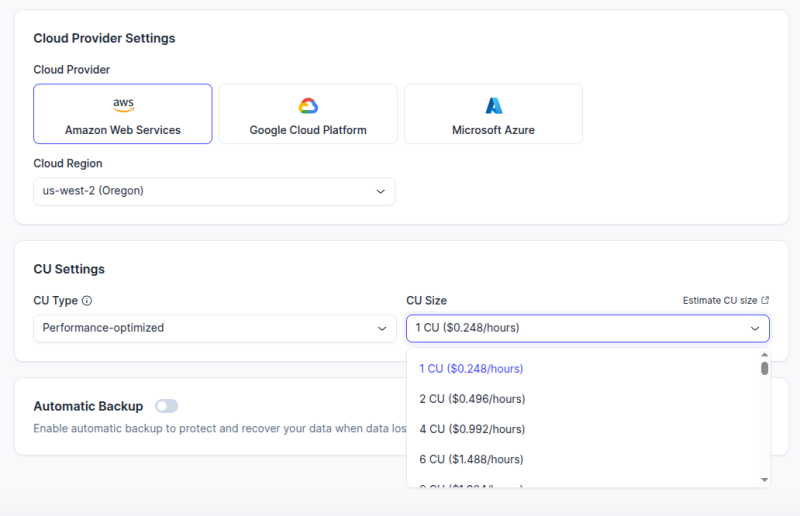Open the Estimate CU size link

(719, 300)
